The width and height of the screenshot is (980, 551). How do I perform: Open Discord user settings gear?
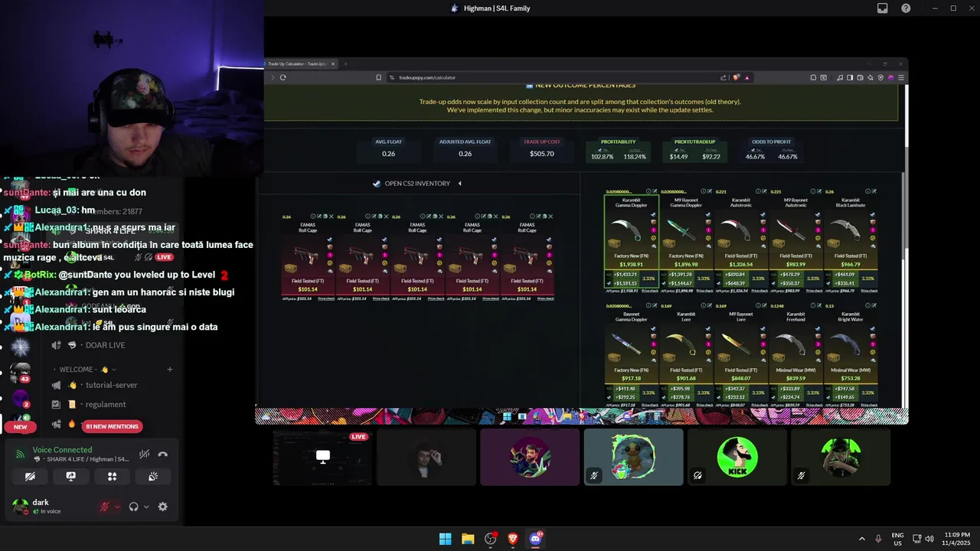click(x=162, y=507)
